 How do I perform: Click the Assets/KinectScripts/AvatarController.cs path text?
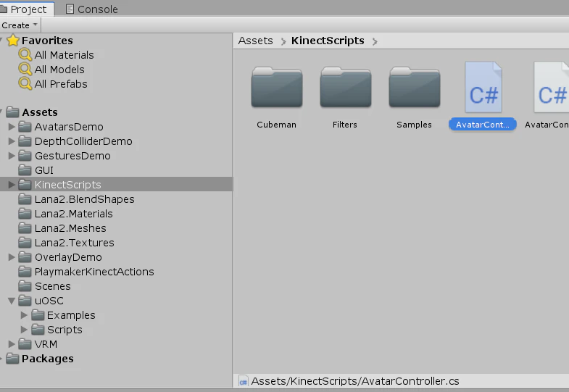click(355, 381)
